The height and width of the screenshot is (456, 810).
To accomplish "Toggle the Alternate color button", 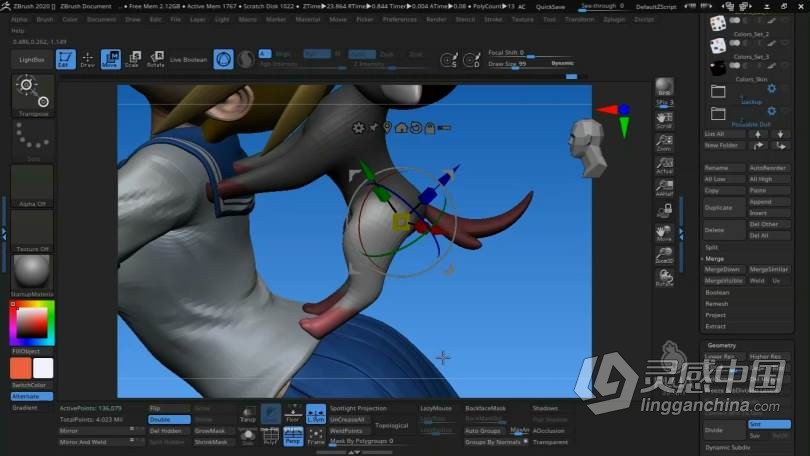I will pyautogui.click(x=32, y=396).
